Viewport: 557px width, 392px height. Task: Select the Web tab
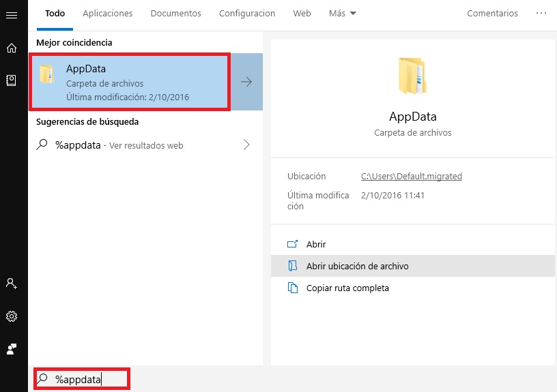[302, 14]
